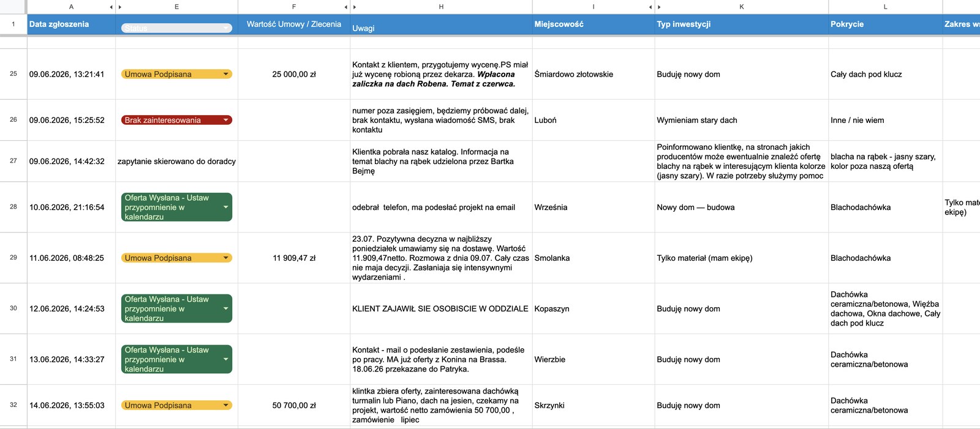The width and height of the screenshot is (980, 429).
Task: Select column F header
Action: click(x=294, y=7)
